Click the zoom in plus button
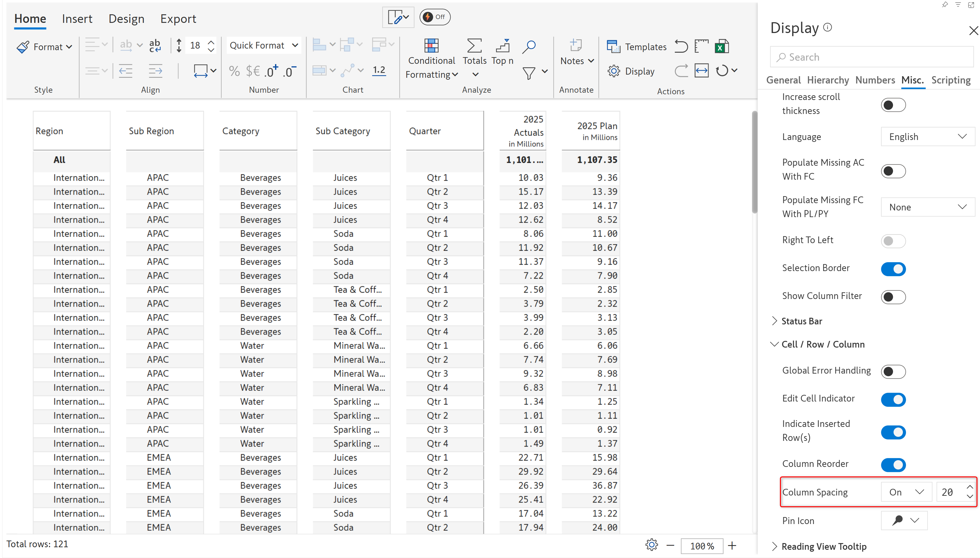980x558 pixels. (732, 545)
